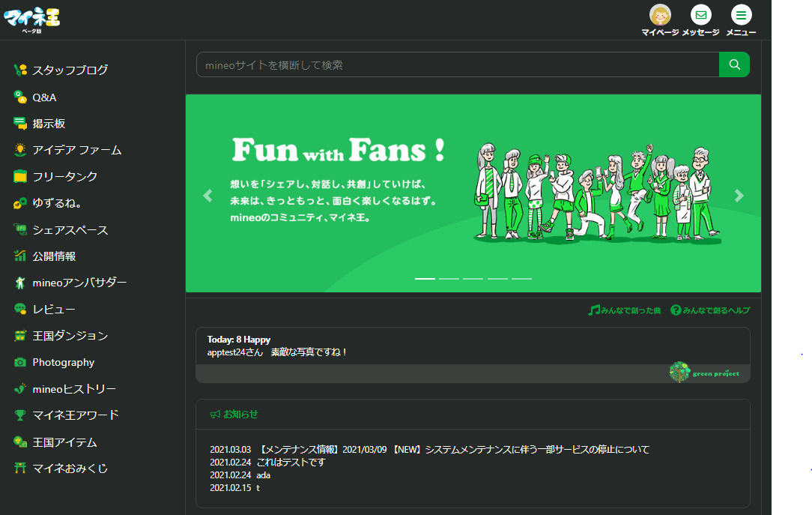Click into the mineoサイト search field
812x515 pixels.
pos(458,64)
